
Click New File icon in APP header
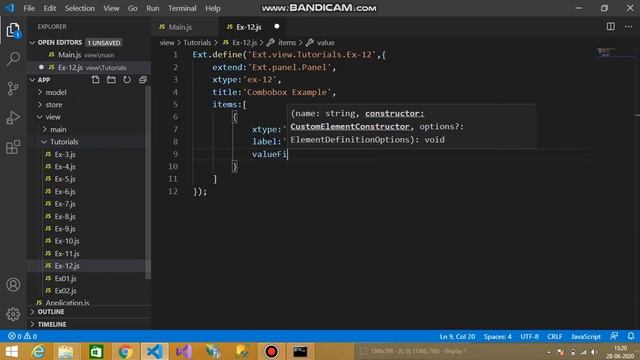click(x=96, y=80)
